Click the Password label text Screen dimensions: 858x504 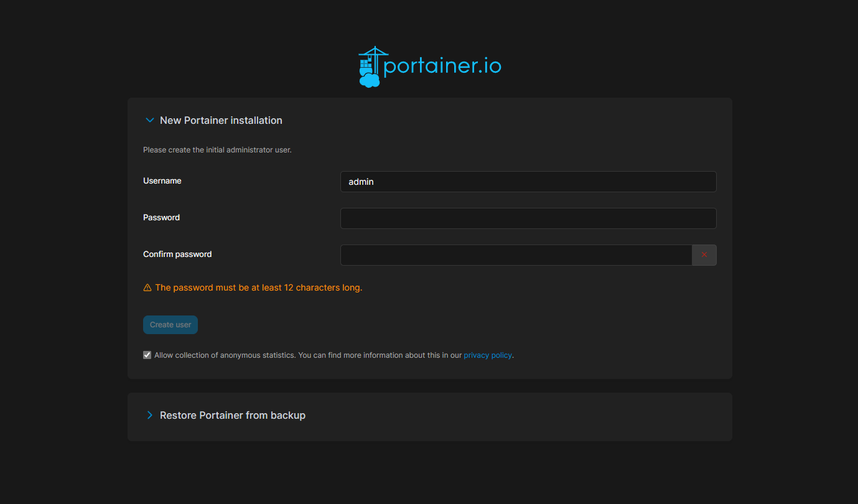tap(161, 218)
